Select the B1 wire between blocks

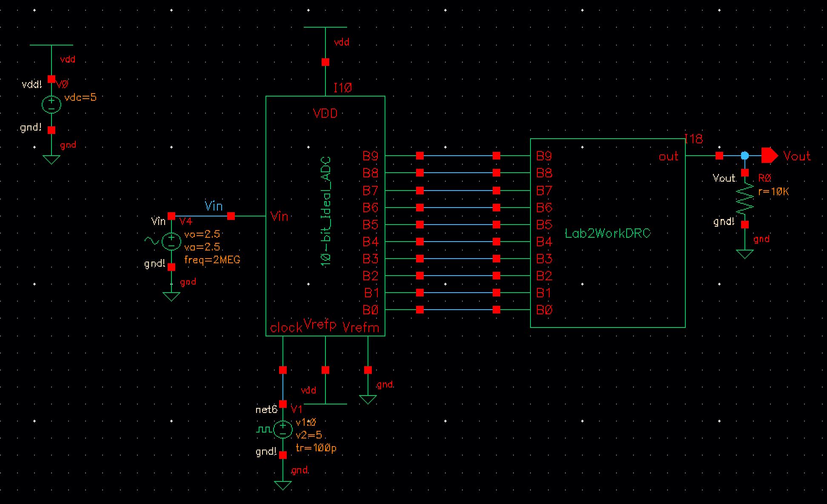click(x=458, y=293)
